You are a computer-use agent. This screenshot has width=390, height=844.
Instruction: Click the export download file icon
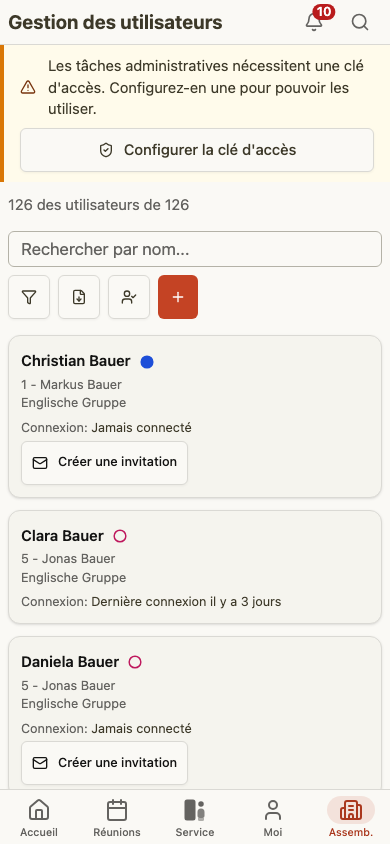[x=79, y=297]
